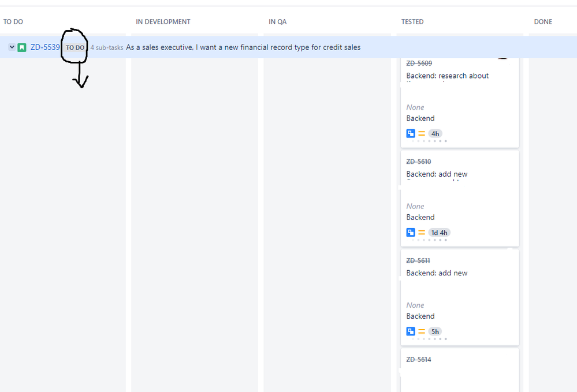The height and width of the screenshot is (392, 577).
Task: Click the medium priority icon on ZD-5611
Action: [422, 331]
